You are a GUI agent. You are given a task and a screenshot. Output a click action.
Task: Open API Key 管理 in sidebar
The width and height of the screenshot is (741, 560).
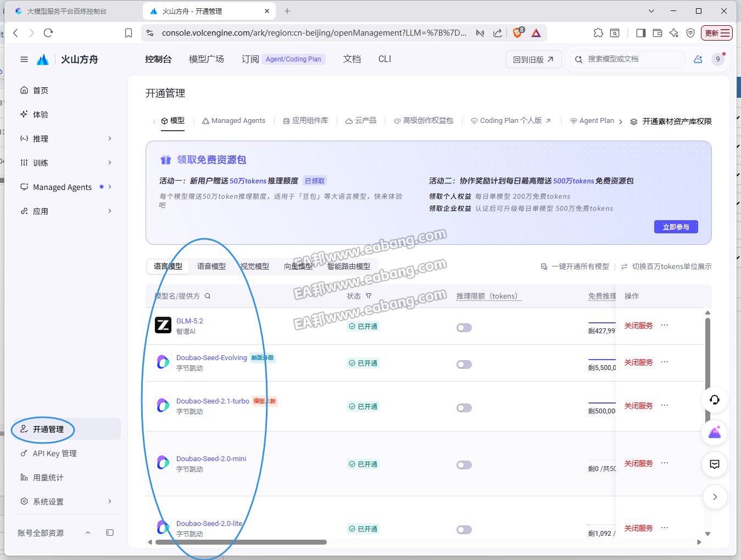click(54, 453)
